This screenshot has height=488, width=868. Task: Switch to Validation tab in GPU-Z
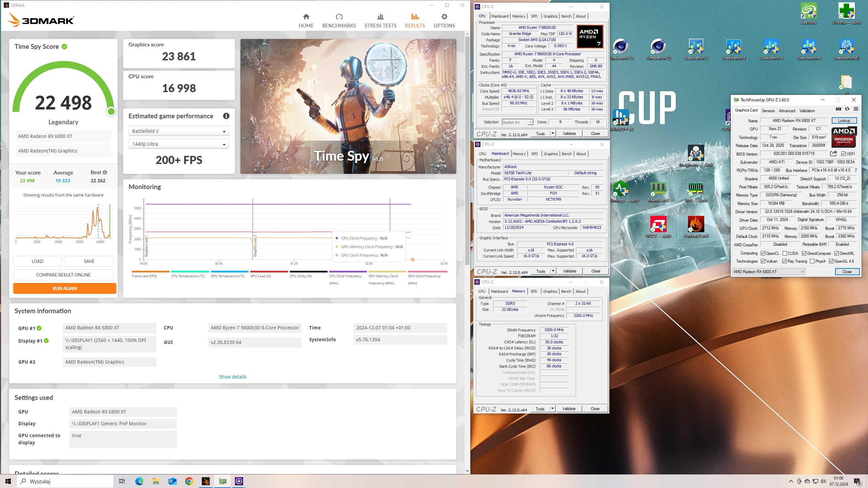click(807, 111)
